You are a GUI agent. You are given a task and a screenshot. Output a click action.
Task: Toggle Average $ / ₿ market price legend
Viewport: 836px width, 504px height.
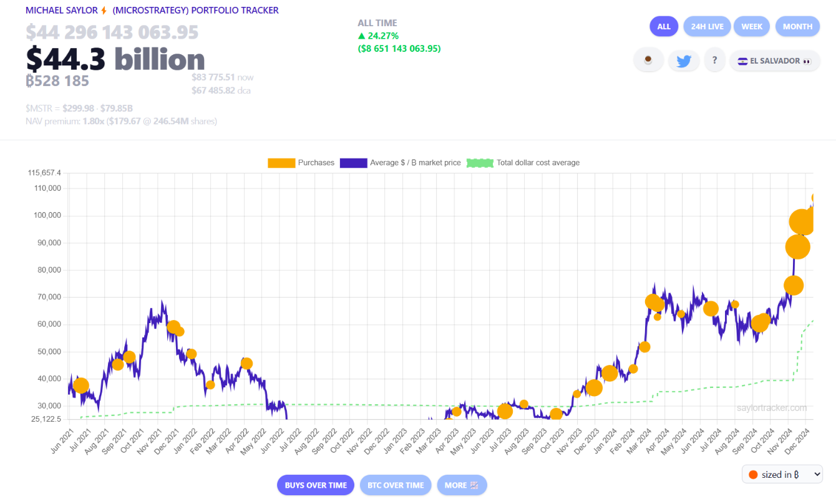coord(401,163)
